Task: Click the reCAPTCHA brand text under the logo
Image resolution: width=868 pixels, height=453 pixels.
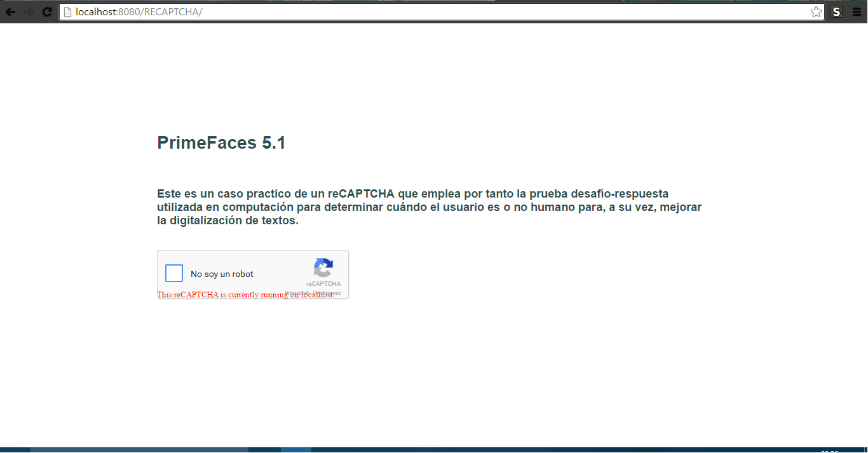Action: click(323, 284)
